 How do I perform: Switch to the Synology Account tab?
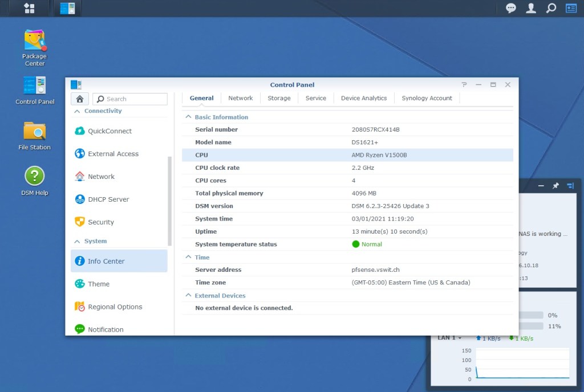(427, 98)
